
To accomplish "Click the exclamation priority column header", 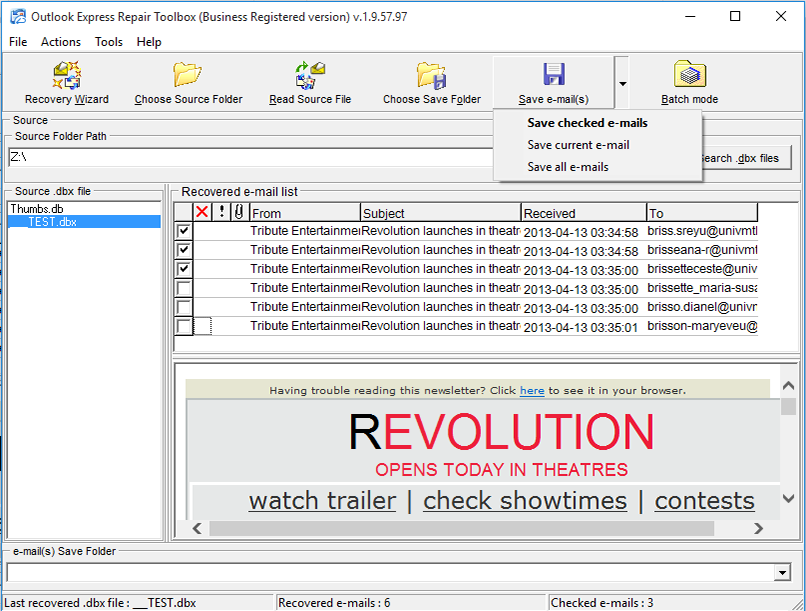I will [222, 212].
